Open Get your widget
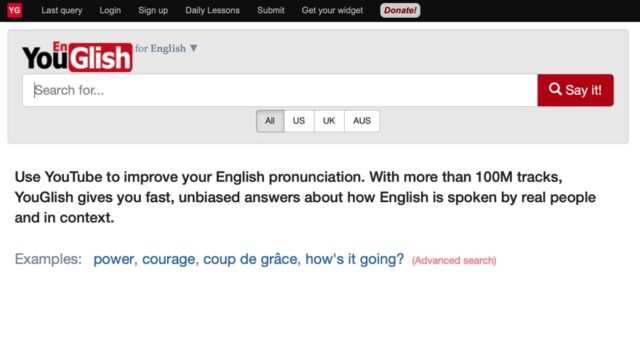Viewport: 640px width, 360px height. click(332, 11)
